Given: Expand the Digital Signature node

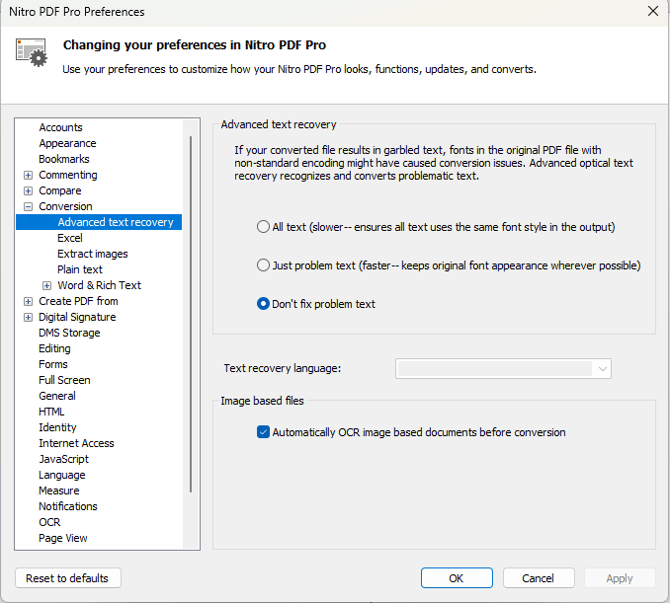Looking at the screenshot, I should click(x=28, y=317).
